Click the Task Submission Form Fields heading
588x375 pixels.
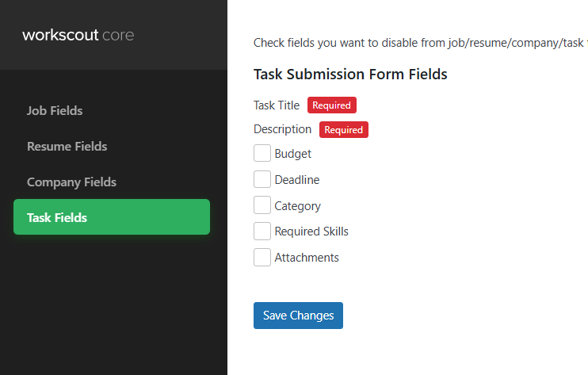click(x=350, y=75)
